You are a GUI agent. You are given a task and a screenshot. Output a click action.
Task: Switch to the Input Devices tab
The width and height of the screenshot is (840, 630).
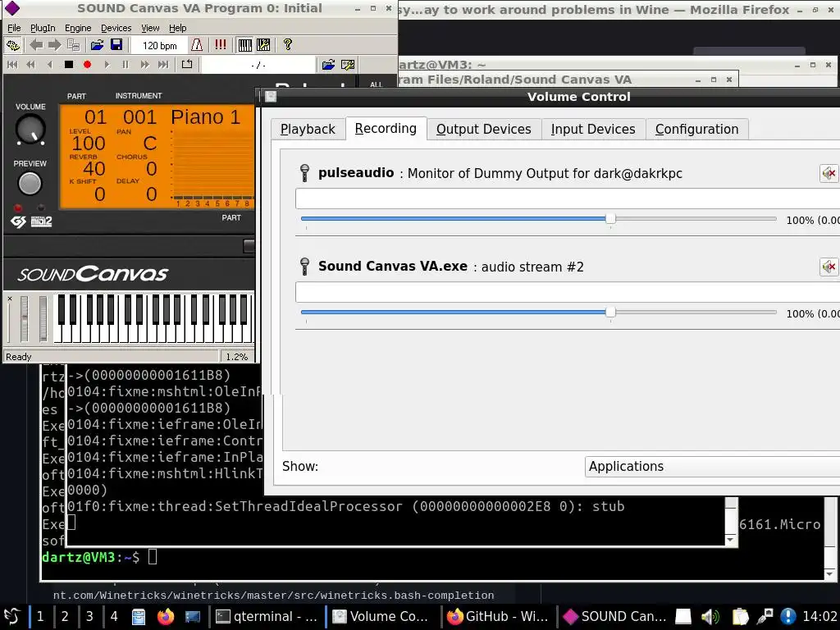593,129
